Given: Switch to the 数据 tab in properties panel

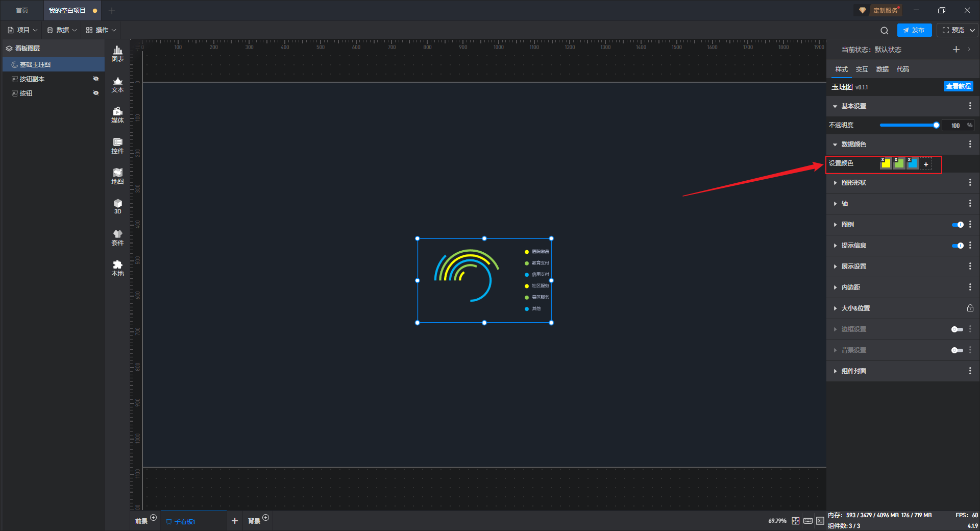Looking at the screenshot, I should 882,69.
